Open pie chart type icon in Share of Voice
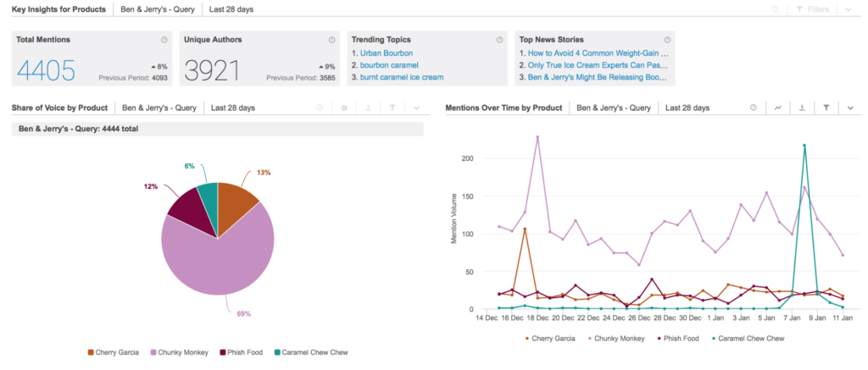This screenshot has width=868, height=370. coord(343,108)
